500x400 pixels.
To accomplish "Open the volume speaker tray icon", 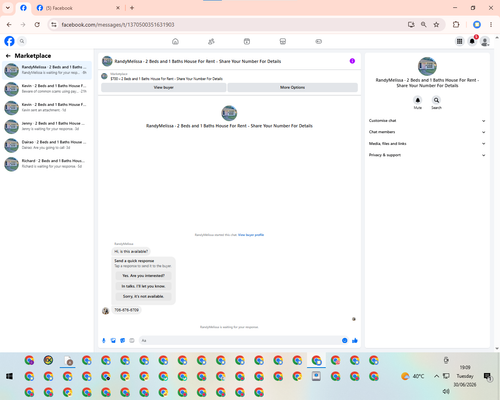I will [x=446, y=391].
